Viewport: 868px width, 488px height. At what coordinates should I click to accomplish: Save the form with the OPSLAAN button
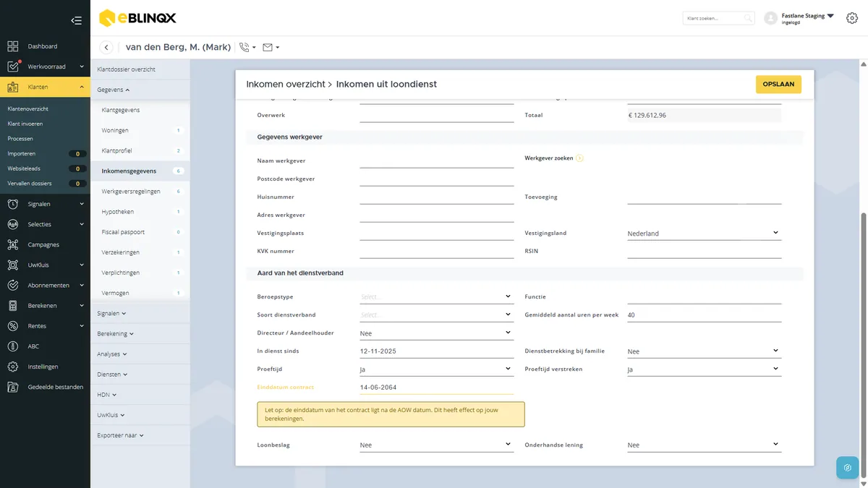778,84
